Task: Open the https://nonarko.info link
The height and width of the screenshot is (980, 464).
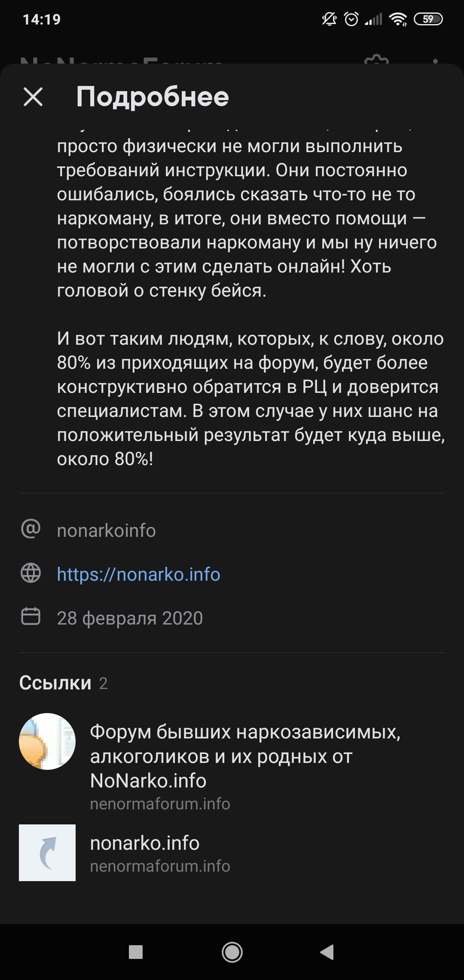Action: click(138, 574)
